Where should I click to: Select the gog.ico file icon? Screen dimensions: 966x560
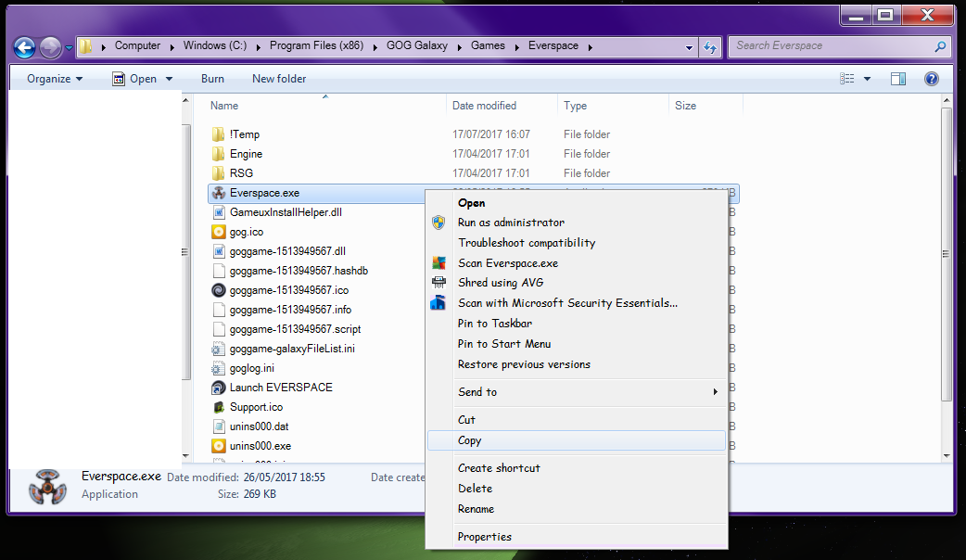[x=218, y=232]
